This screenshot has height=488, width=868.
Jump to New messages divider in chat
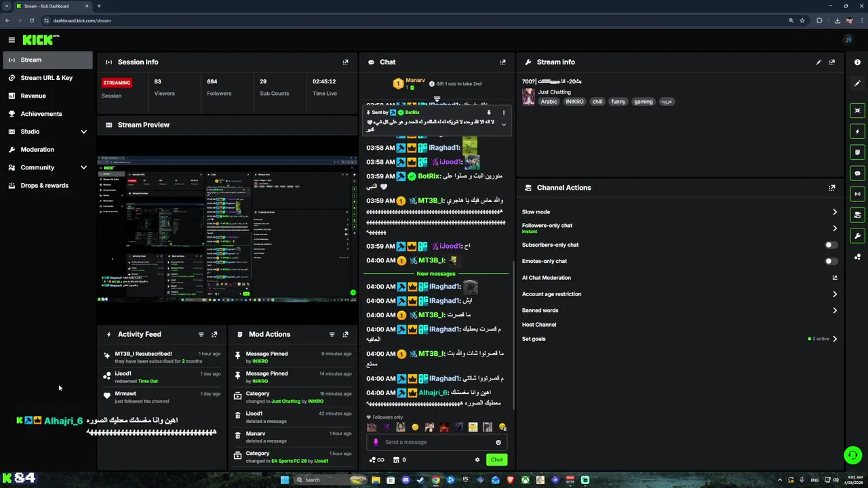pyautogui.click(x=436, y=274)
